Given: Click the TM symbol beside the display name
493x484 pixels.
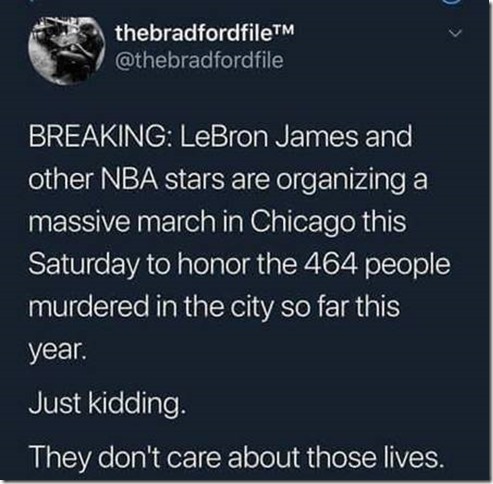Looking at the screenshot, I should pos(283,29).
